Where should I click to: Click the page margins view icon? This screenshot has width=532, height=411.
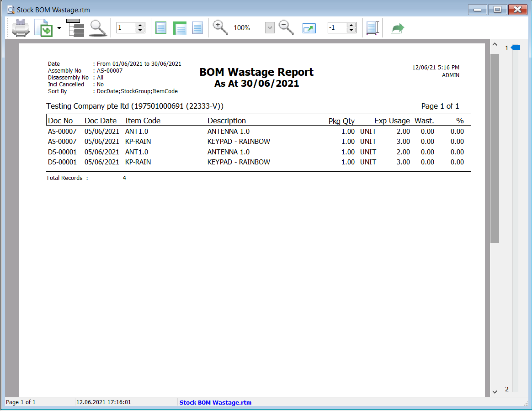coord(372,28)
